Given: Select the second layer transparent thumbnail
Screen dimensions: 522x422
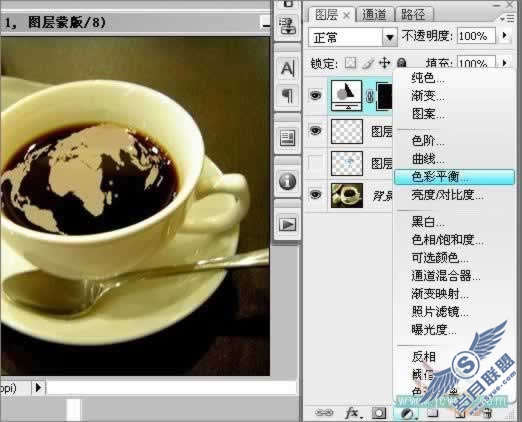Looking at the screenshot, I should coord(347,131).
